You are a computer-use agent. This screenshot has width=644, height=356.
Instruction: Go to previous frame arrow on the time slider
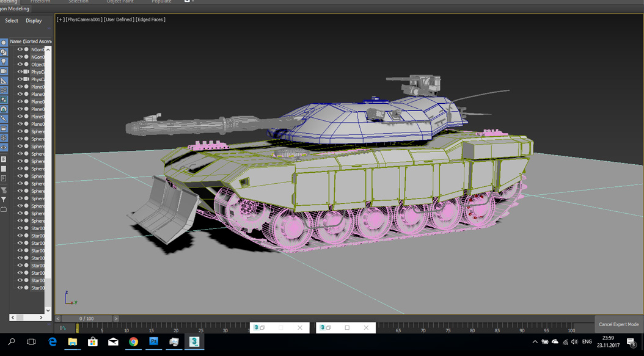tap(58, 319)
